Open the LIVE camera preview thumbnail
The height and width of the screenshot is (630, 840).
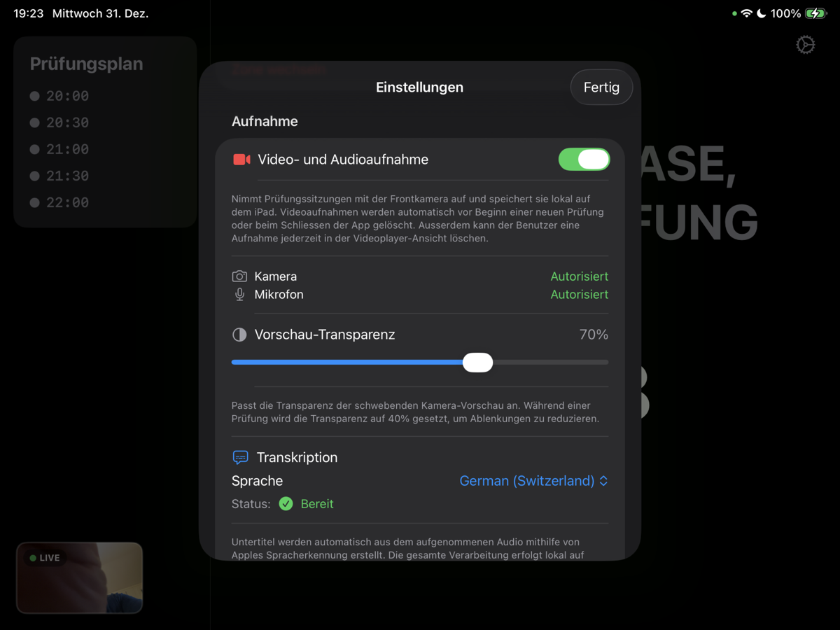79,578
